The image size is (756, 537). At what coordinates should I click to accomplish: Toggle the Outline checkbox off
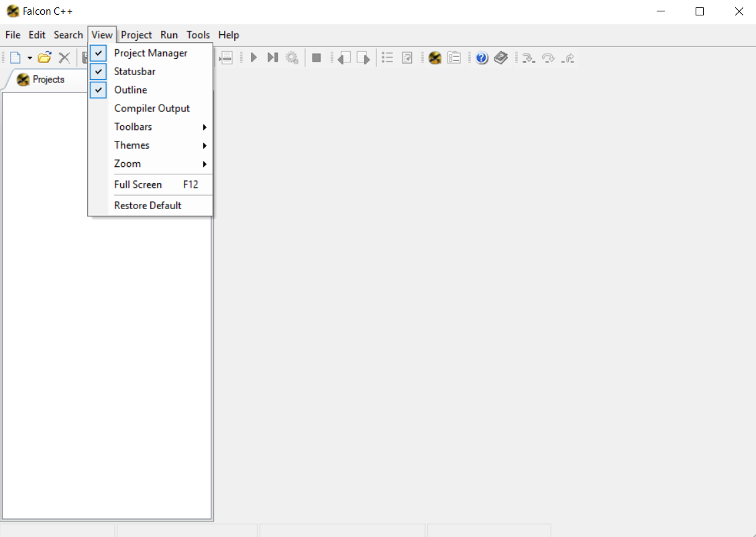tap(131, 89)
